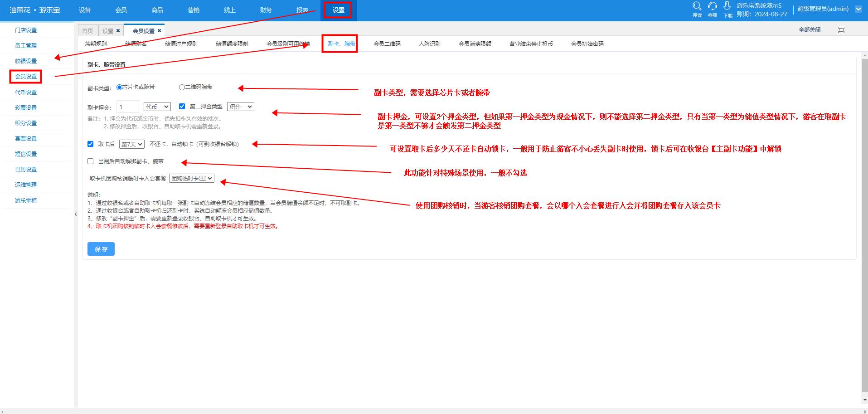Open 代币设置 in the sidebar
Image resolution: width=868 pixels, height=414 pixels.
click(26, 93)
